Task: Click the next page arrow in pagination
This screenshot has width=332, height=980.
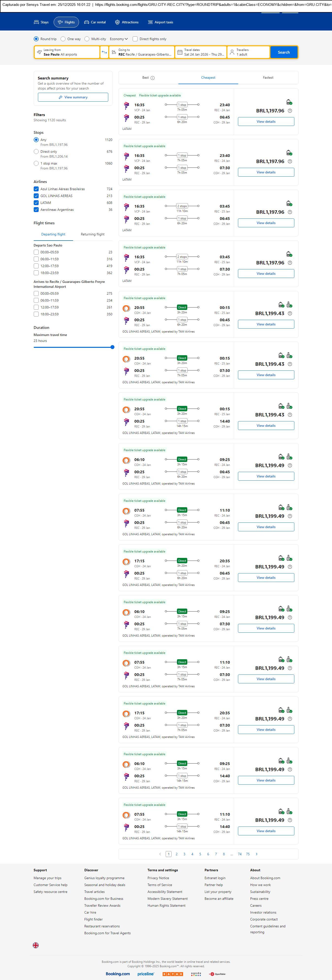Action: coord(256,854)
